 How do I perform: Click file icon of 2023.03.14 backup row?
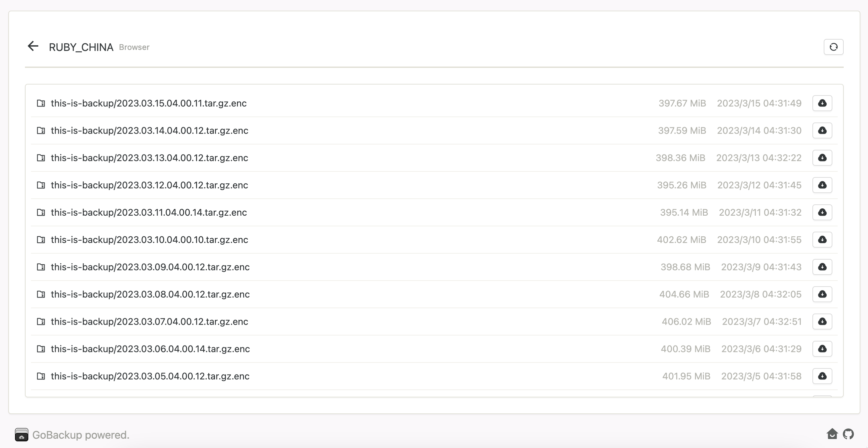tap(41, 130)
